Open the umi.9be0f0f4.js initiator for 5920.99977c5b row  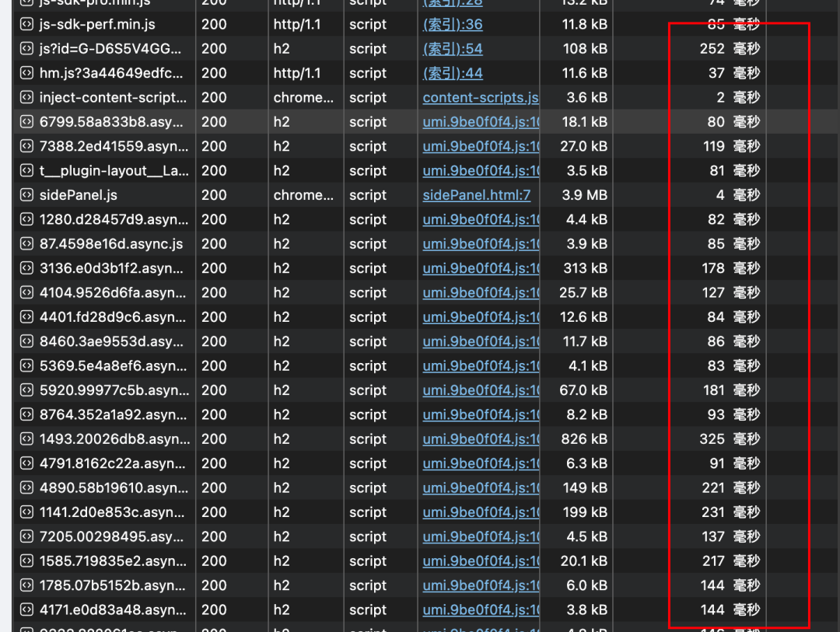pos(481,390)
